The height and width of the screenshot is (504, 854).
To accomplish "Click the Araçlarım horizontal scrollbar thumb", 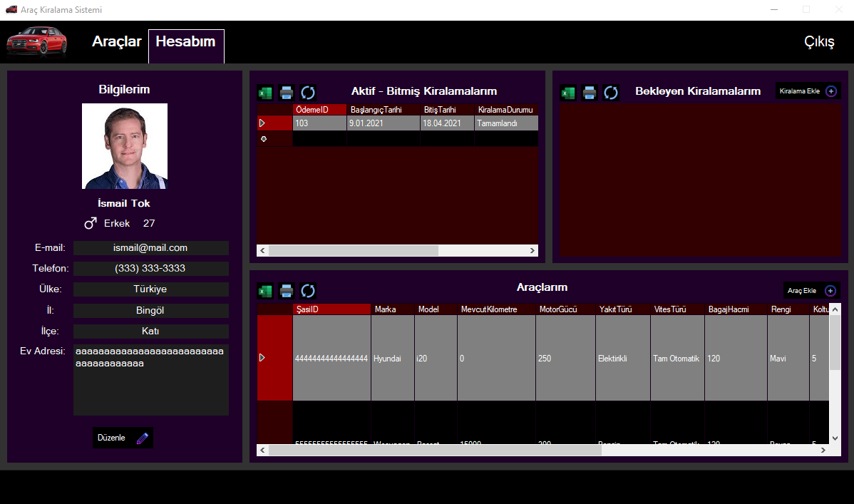I will (x=435, y=450).
